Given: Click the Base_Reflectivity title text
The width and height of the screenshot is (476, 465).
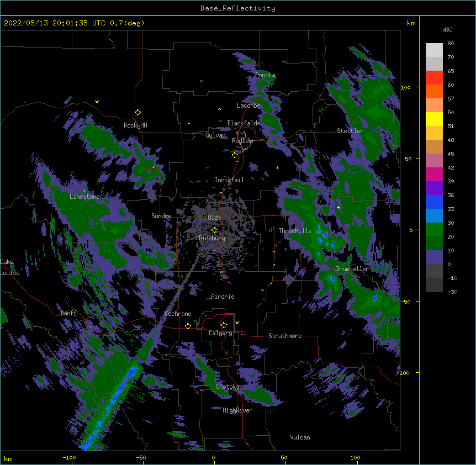Looking at the screenshot, I should click(x=238, y=8).
